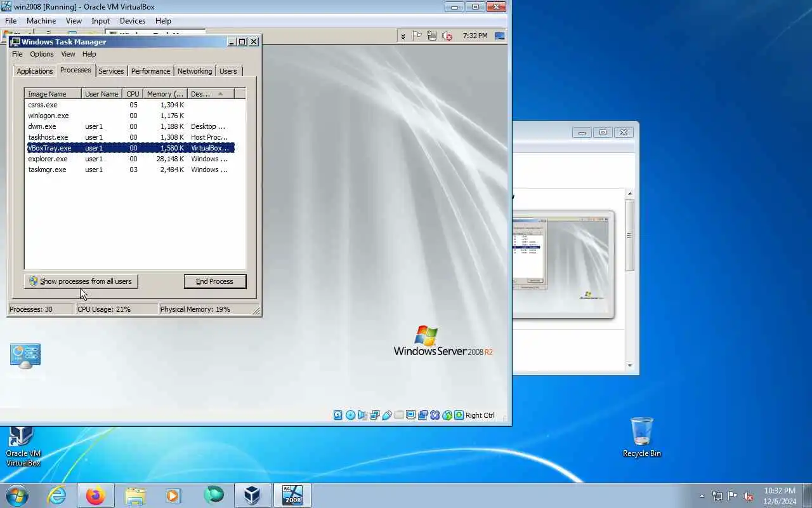Open VirtualBox Devices menu
812x508 pixels.
(x=132, y=21)
